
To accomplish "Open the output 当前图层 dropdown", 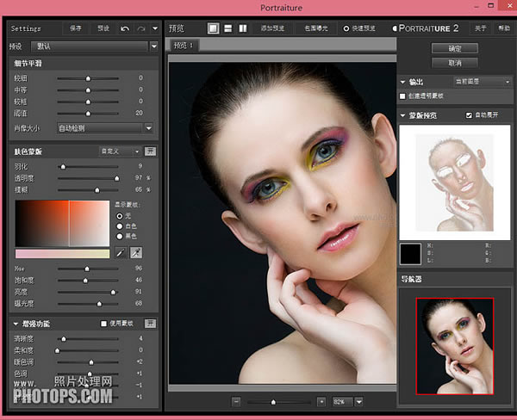I will click(x=483, y=82).
